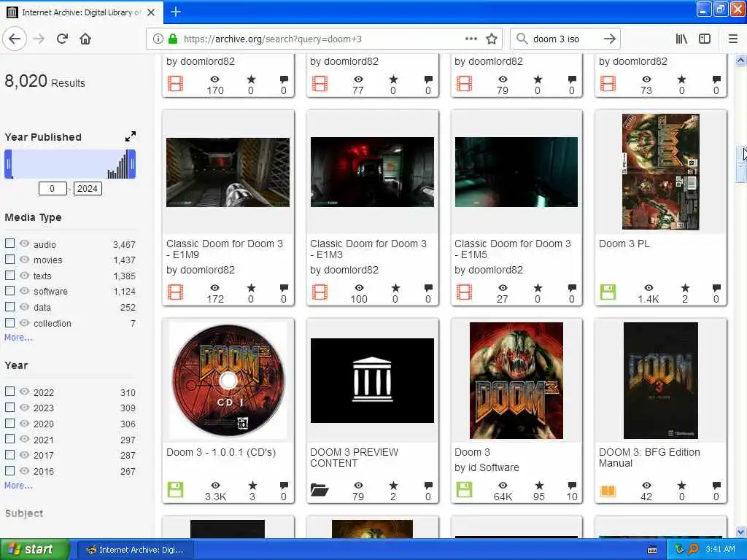Click the floppy software icon on Doom 3 PL
Viewport: 747px width, 560px height.
point(608,292)
